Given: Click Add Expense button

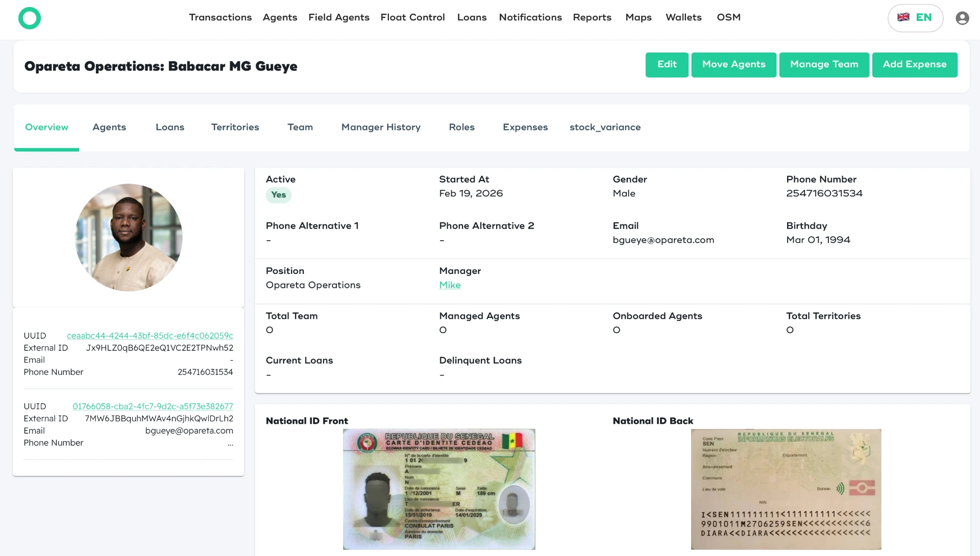Looking at the screenshot, I should point(915,65).
